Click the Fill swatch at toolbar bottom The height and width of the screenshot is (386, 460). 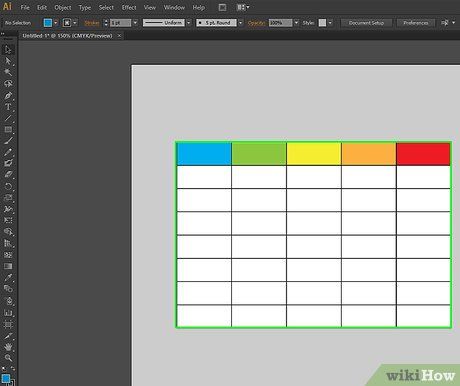(x=6, y=378)
